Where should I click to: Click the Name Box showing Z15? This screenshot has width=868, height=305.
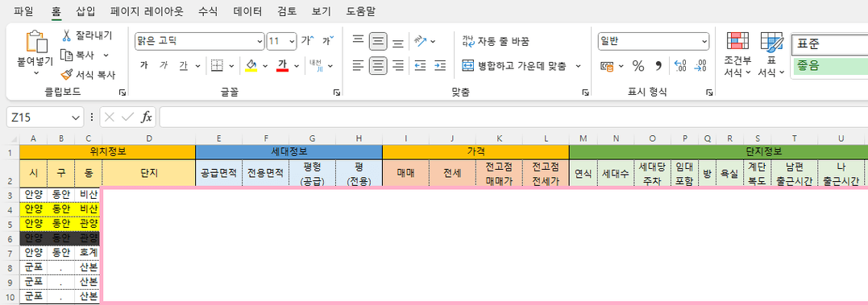tap(39, 117)
